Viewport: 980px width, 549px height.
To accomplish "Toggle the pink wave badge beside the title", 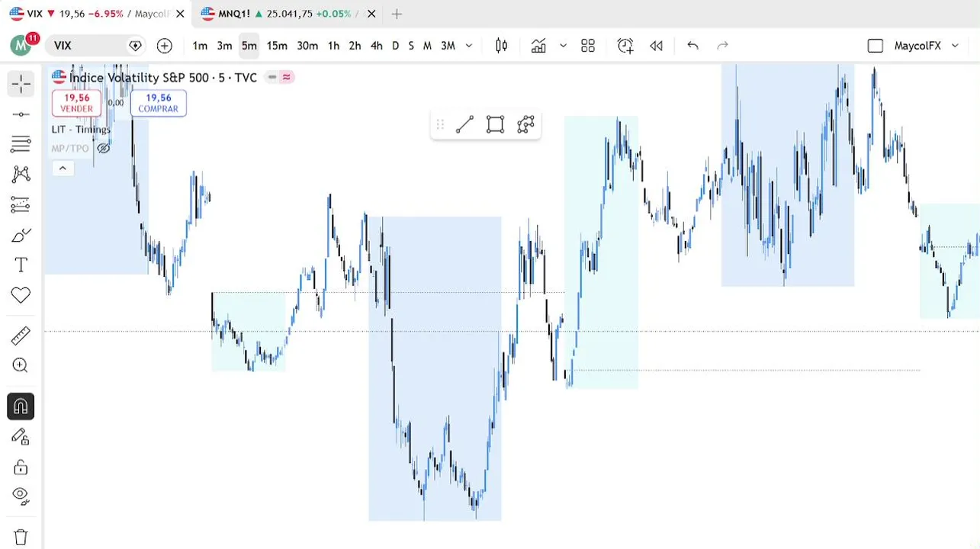I will click(x=286, y=77).
